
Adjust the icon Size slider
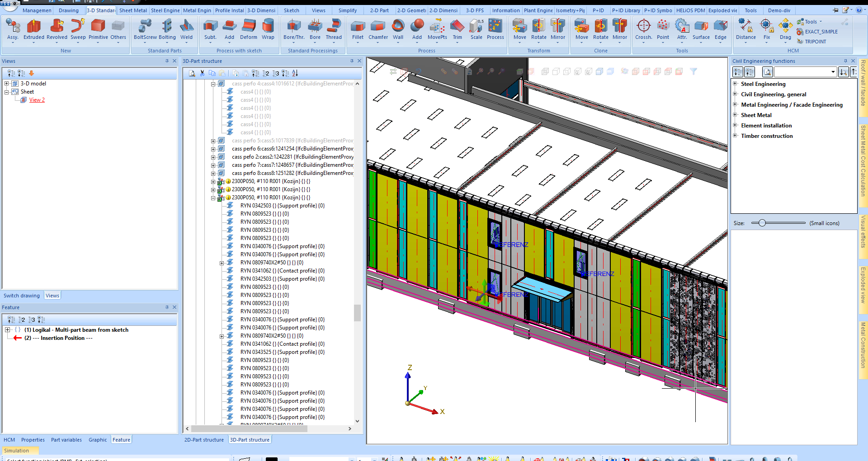pyautogui.click(x=762, y=223)
